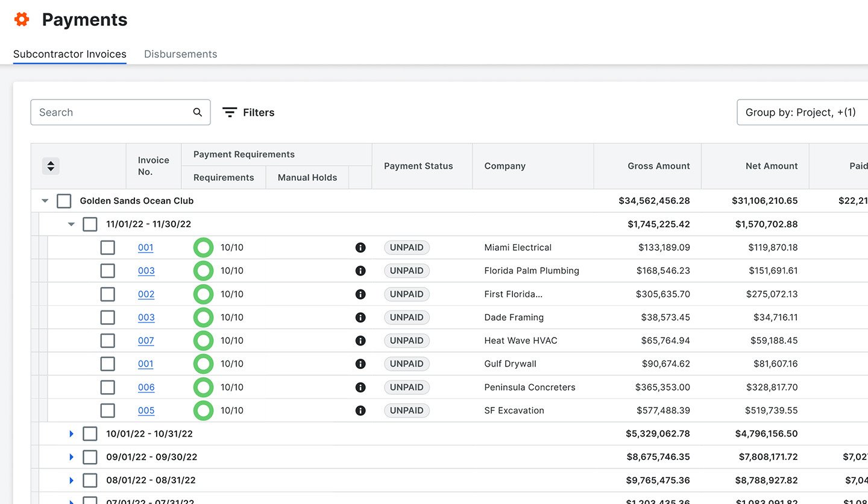Click the info icon on the Miami Electrical row
Screen dimensions: 868x504
click(x=360, y=247)
